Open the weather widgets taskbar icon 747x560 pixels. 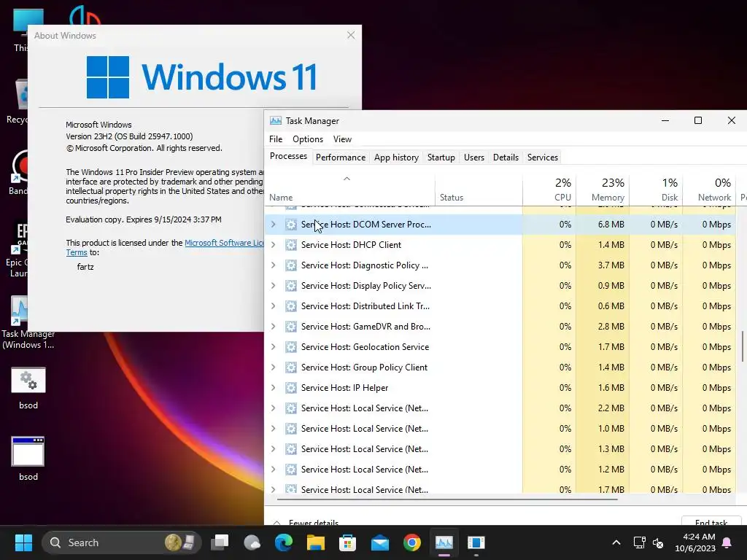pos(252,542)
